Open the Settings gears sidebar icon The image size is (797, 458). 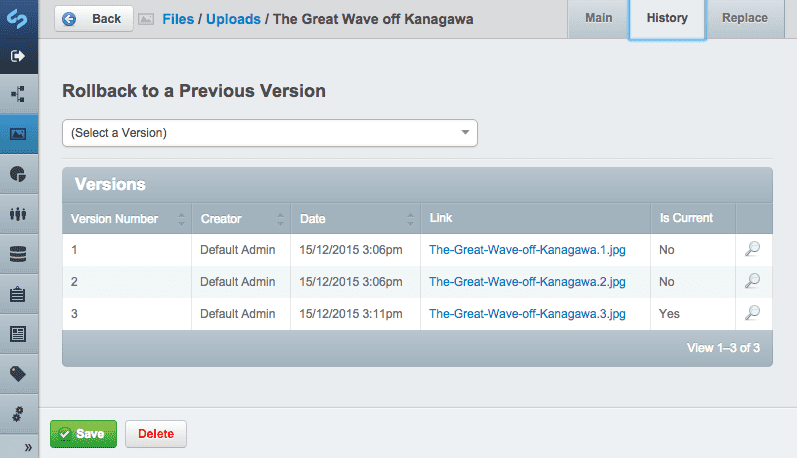pyautogui.click(x=18, y=414)
